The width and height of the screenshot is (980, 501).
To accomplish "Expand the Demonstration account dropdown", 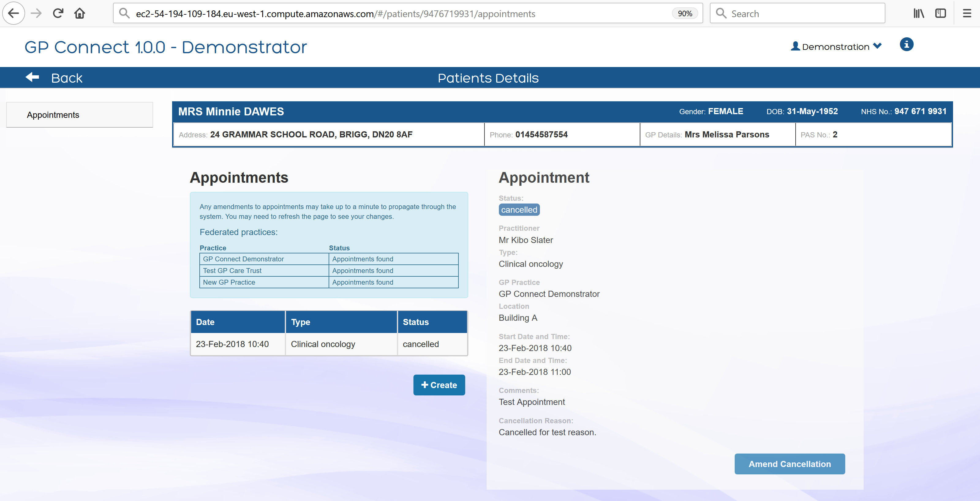I will (x=878, y=46).
